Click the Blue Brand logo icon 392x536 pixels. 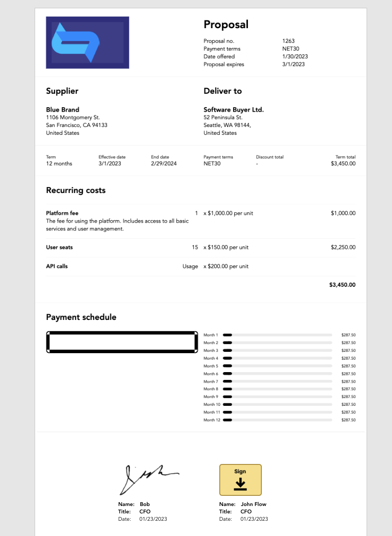(x=87, y=42)
